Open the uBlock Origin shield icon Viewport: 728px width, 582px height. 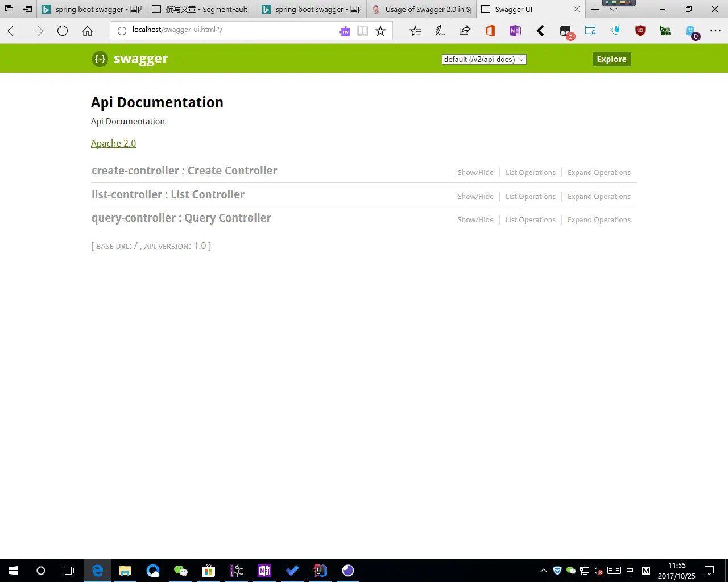pyautogui.click(x=640, y=31)
